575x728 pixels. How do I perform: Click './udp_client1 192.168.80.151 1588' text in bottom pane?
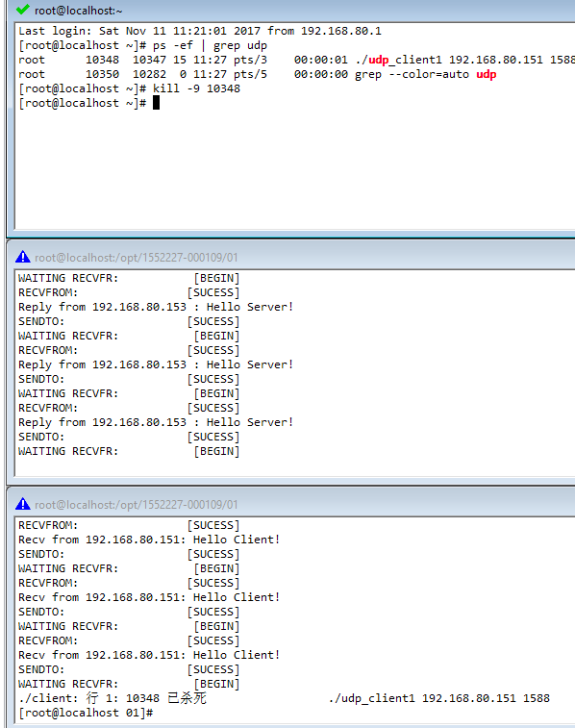click(x=439, y=698)
